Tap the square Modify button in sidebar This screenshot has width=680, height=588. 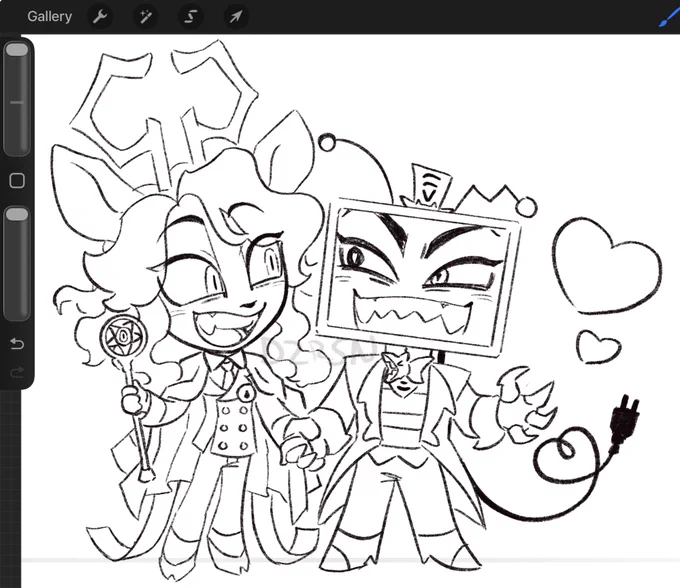pos(17,180)
